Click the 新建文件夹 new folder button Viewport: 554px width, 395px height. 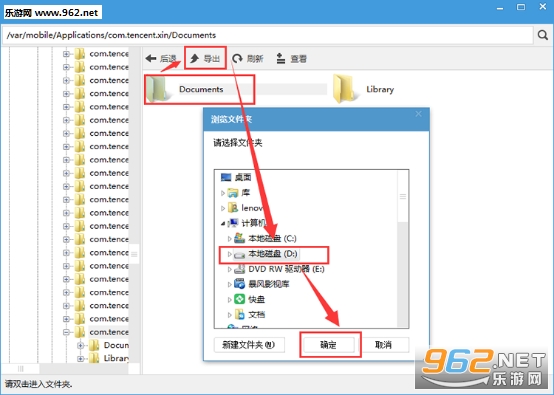click(249, 345)
